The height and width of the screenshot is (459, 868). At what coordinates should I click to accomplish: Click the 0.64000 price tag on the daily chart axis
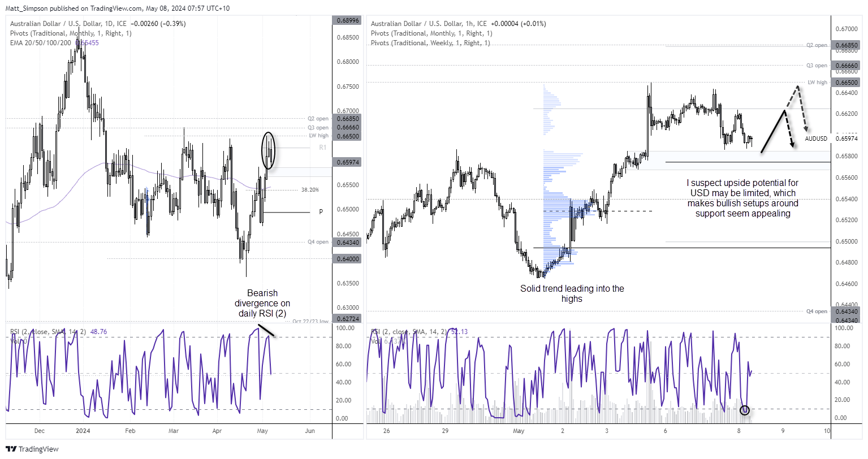tap(348, 259)
